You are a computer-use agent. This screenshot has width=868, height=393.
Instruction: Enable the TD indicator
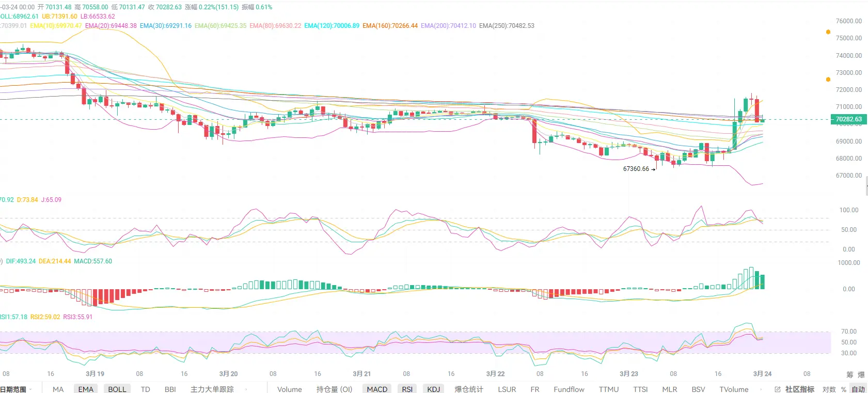[x=146, y=389]
